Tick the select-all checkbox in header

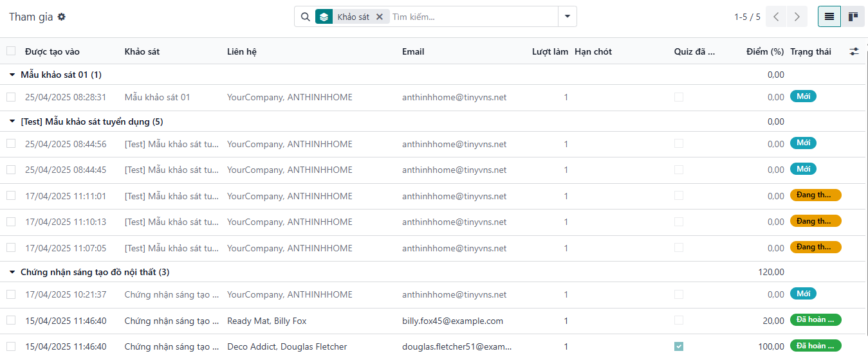click(11, 51)
